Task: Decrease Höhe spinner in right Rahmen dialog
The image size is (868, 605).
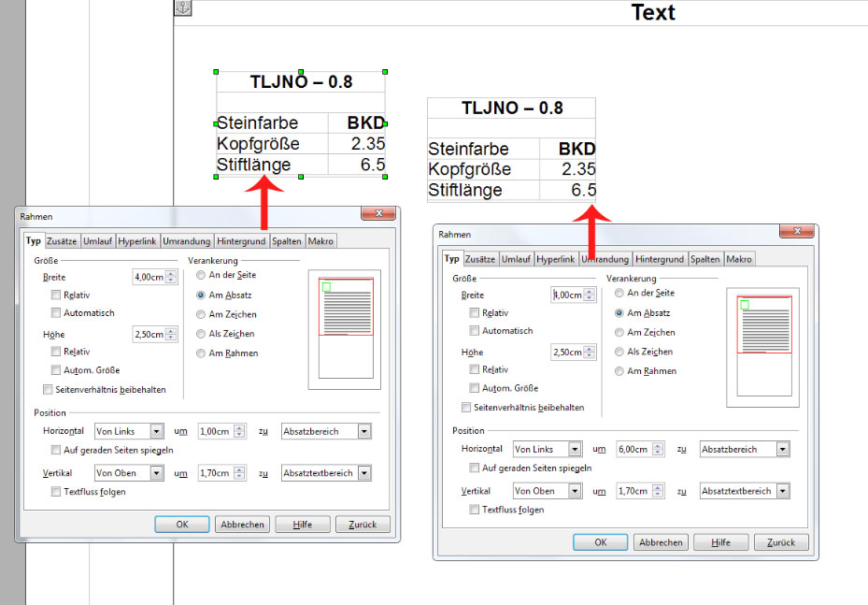Action: [591, 356]
